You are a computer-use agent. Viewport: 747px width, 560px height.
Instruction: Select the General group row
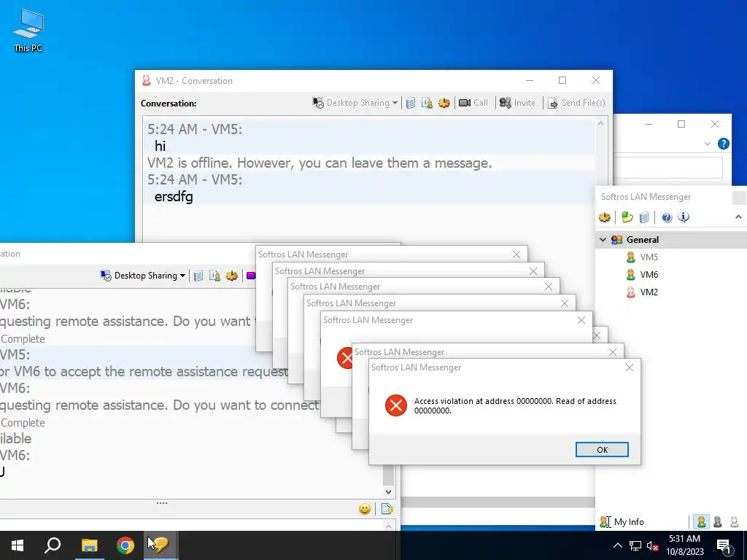pyautogui.click(x=671, y=239)
